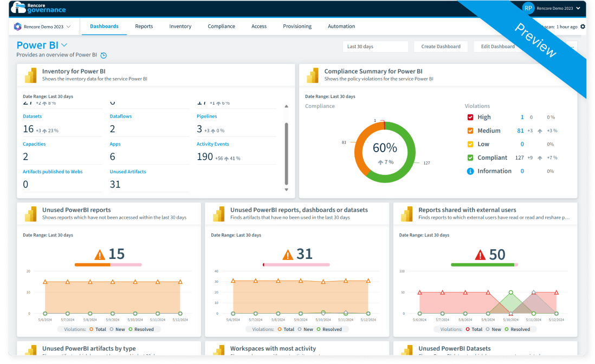Click the Information info icon in Violations list
Image resolution: width=595 pixels, height=364 pixels.
coord(471,171)
